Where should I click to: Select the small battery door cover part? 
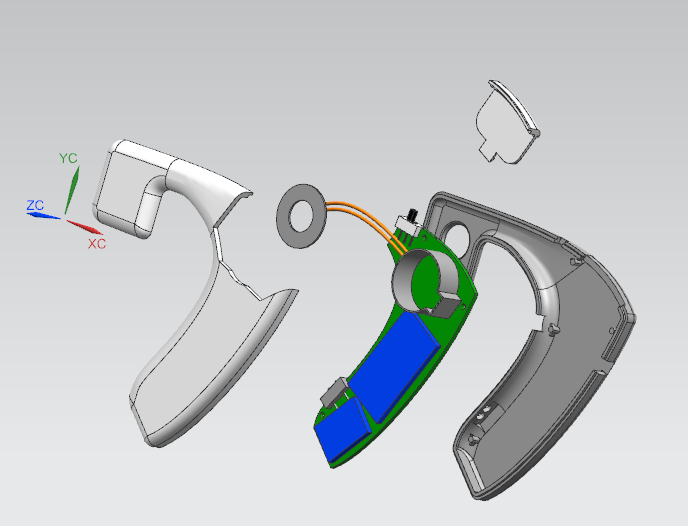[x=506, y=124]
